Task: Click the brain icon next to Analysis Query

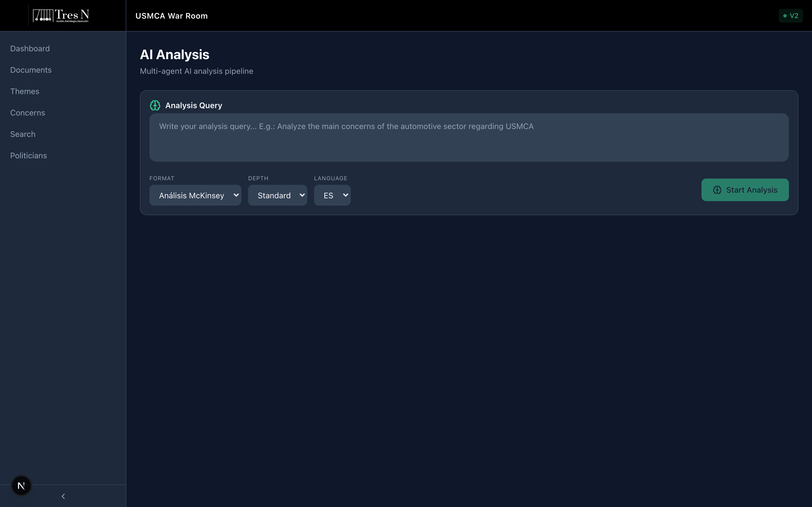Action: click(155, 105)
